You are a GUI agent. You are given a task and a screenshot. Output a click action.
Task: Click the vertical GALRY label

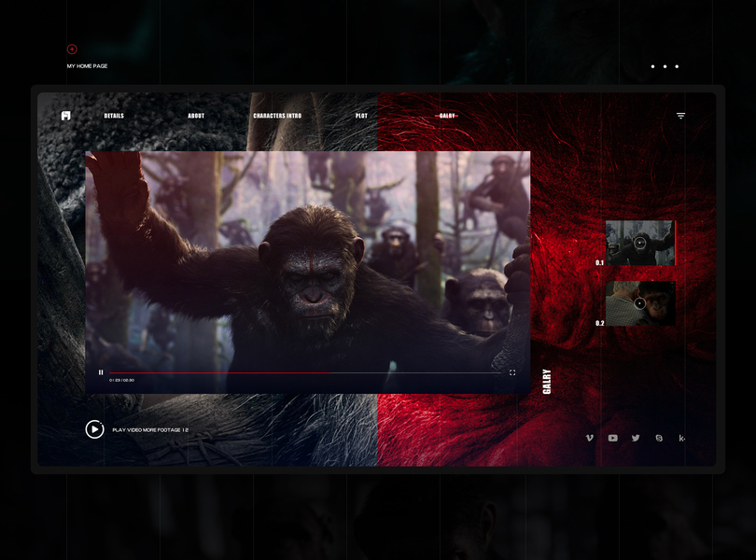tap(547, 382)
